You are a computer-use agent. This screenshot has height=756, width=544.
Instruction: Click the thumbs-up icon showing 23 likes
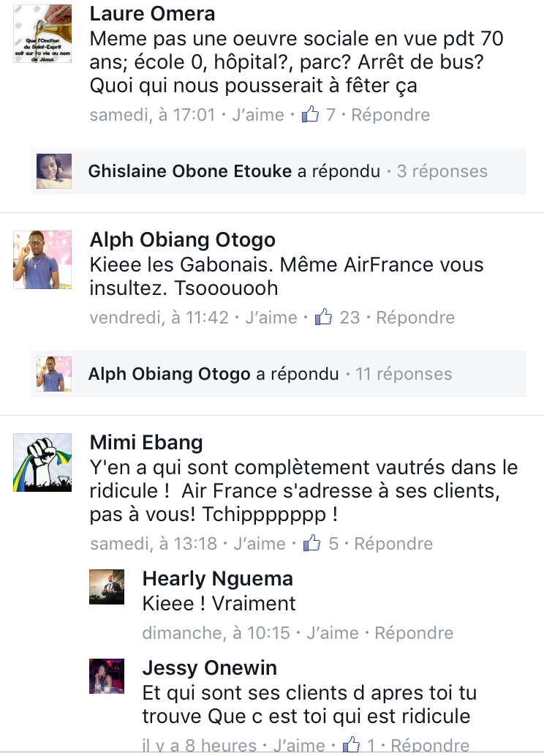click(x=323, y=317)
